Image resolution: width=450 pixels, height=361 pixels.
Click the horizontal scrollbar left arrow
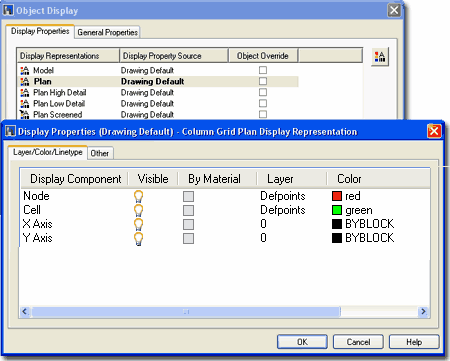point(25,312)
